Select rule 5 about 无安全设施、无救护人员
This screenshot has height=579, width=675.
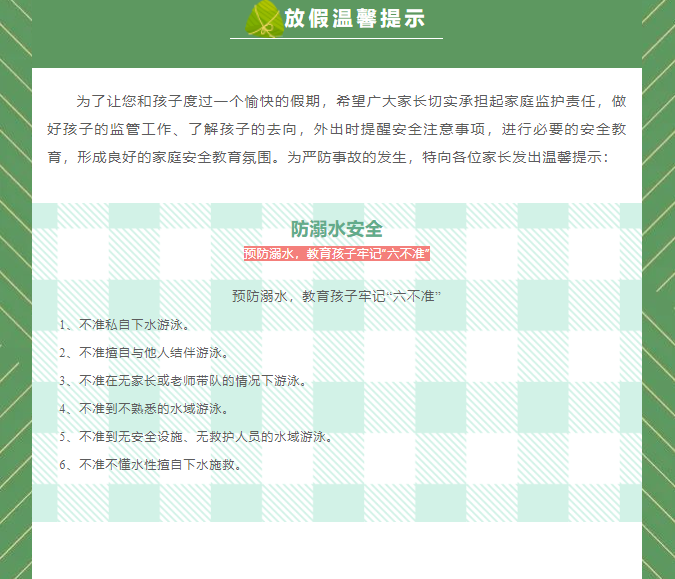[x=196, y=437]
